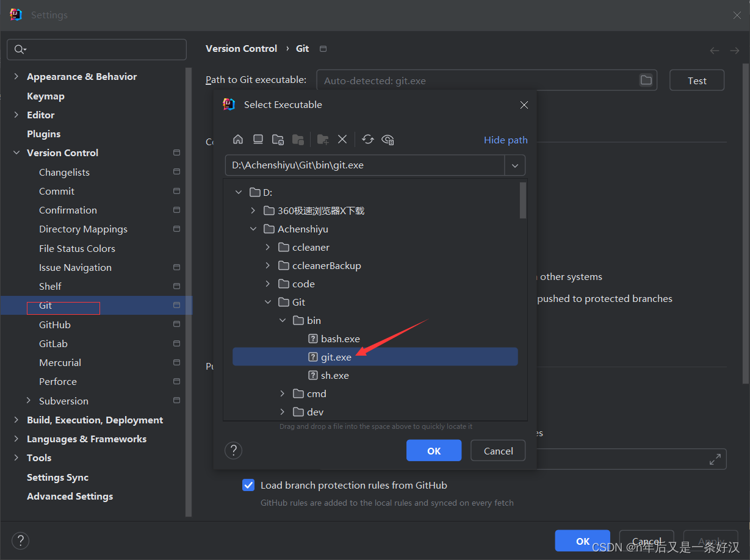Collapse the Git folder in tree
Viewport: 750px width, 560px height.
point(268,302)
